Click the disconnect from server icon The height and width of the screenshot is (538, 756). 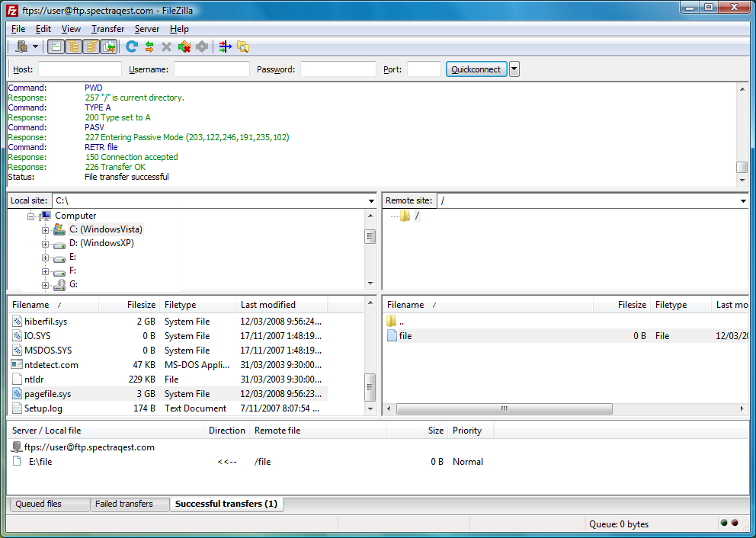click(x=184, y=47)
